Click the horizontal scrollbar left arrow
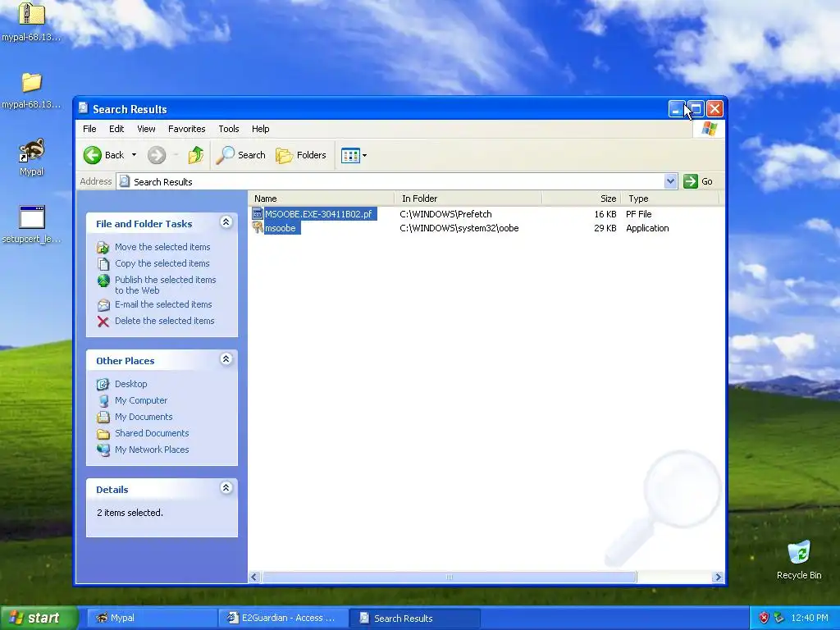The image size is (840, 630). pyautogui.click(x=254, y=577)
